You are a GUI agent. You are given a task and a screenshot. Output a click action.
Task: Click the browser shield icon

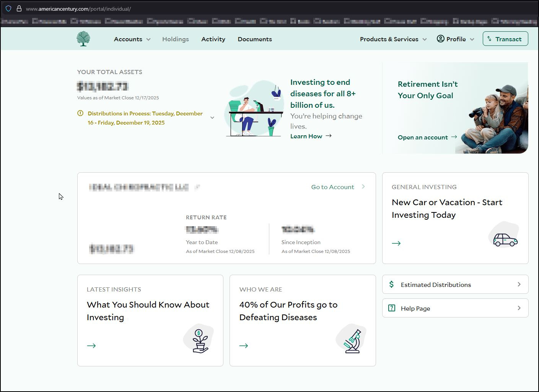tap(8, 8)
